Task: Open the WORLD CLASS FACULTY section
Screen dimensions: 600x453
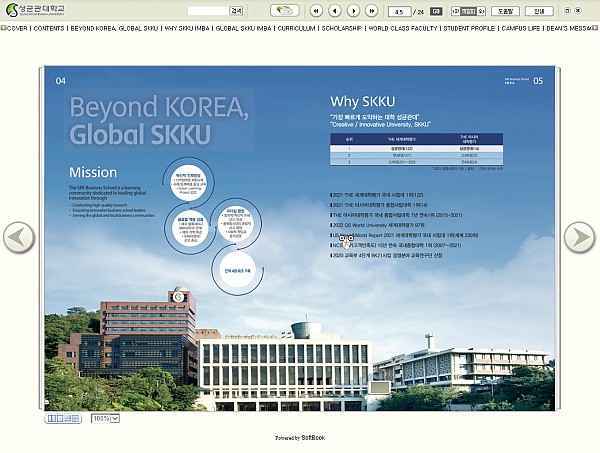Action: pyautogui.click(x=403, y=28)
